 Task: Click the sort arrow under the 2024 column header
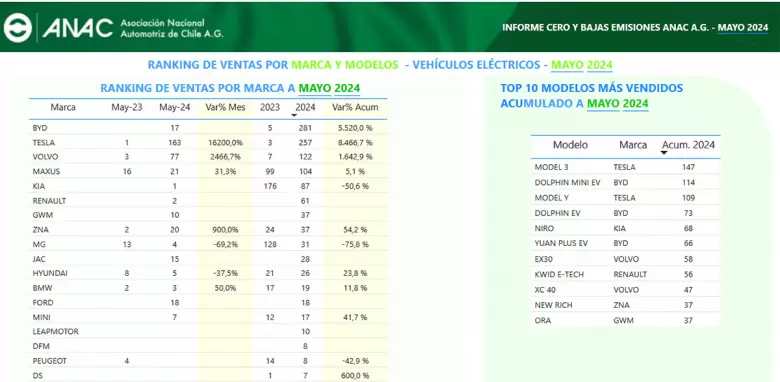pos(294,115)
